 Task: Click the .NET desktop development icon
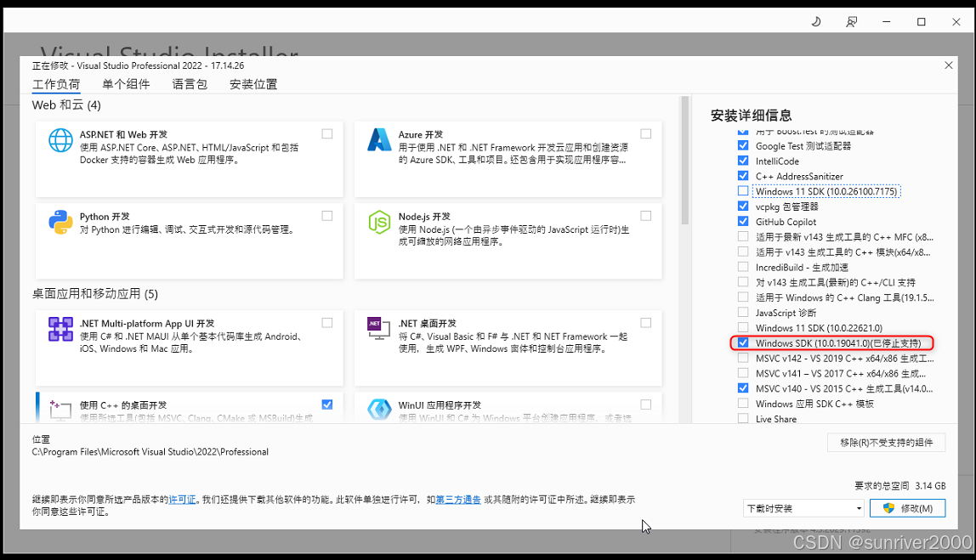379,328
